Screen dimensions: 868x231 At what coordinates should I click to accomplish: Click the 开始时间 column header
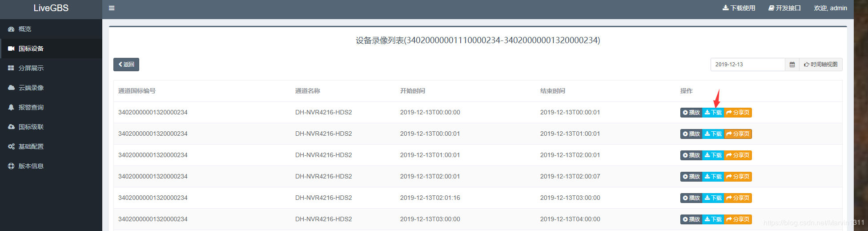point(413,91)
